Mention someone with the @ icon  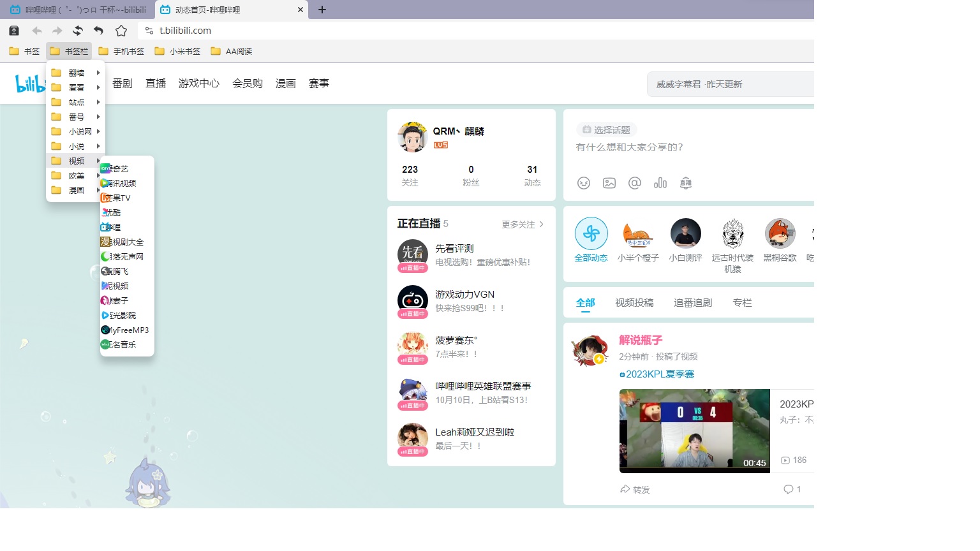click(x=635, y=183)
